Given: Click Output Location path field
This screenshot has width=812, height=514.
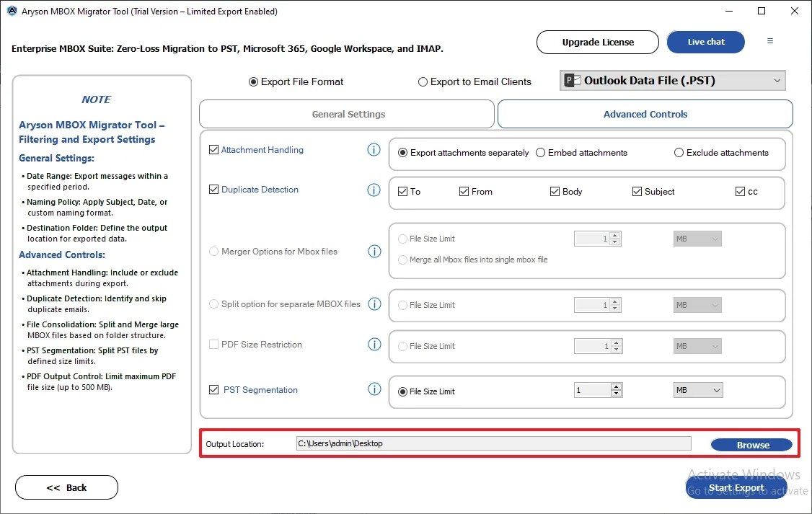Looking at the screenshot, I should 493,443.
